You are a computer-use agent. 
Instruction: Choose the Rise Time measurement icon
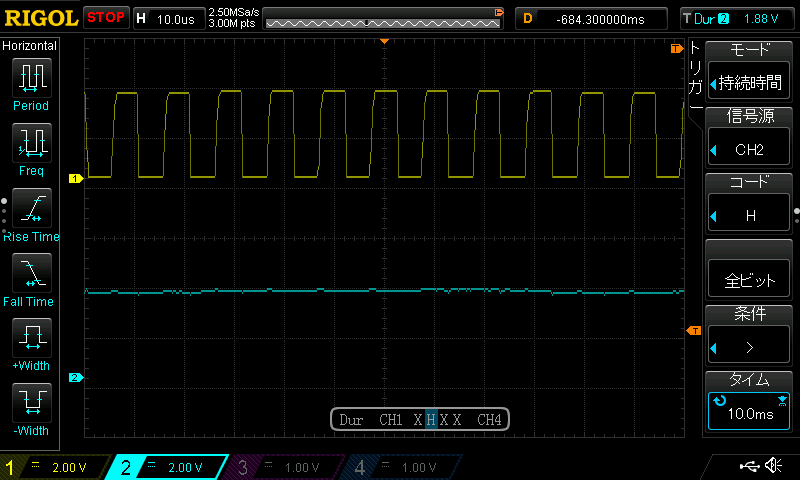tap(32, 208)
